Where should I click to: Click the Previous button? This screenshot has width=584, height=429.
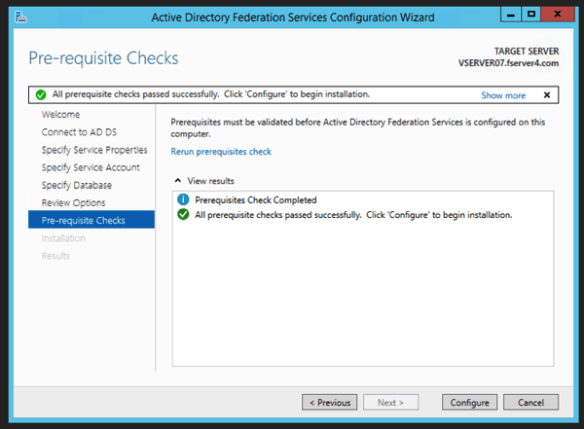[330, 402]
